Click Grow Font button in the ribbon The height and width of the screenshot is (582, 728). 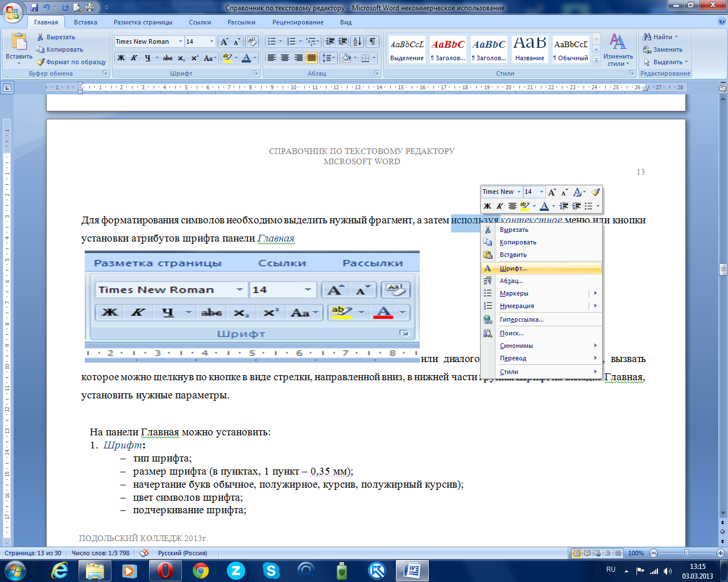225,41
